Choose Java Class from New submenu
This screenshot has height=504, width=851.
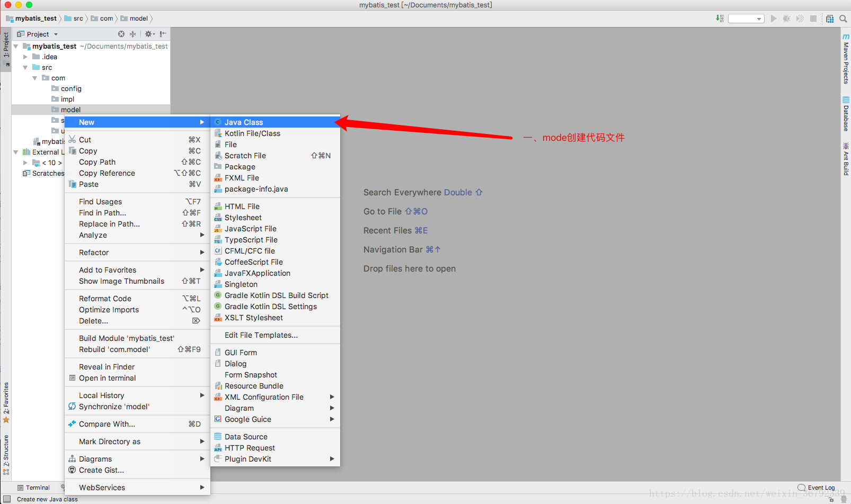275,122
